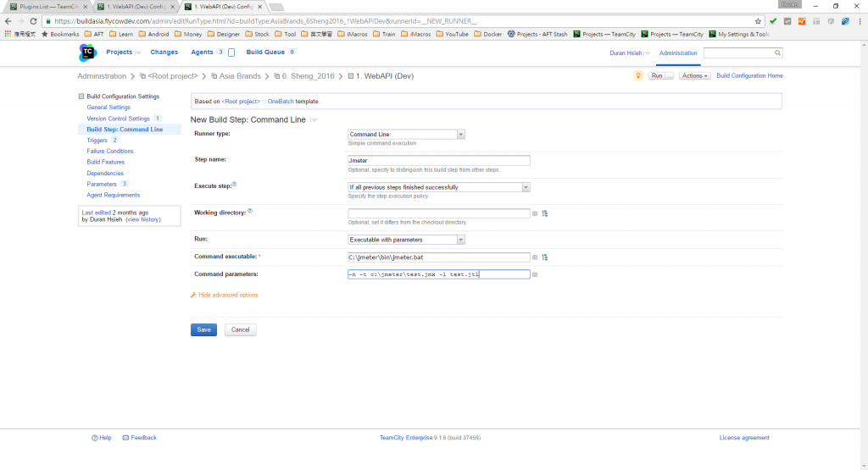
Task: Open Dependencies in sidebar
Action: pyautogui.click(x=104, y=173)
